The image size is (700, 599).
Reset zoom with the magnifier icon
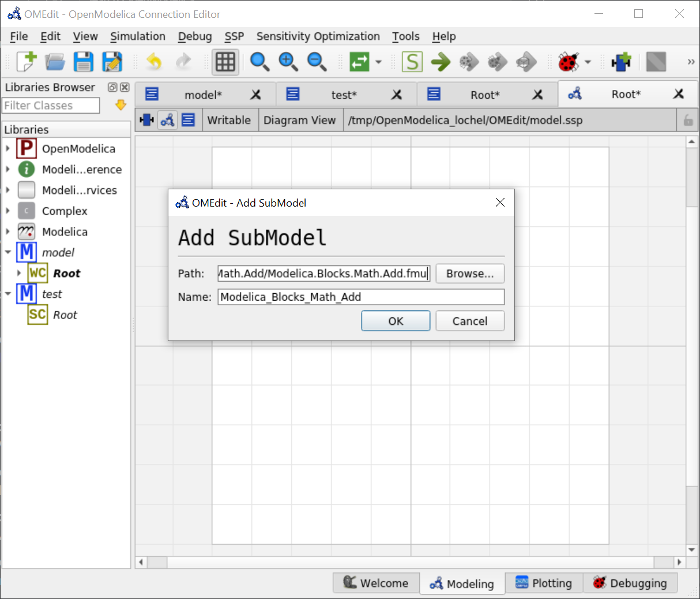tap(259, 62)
